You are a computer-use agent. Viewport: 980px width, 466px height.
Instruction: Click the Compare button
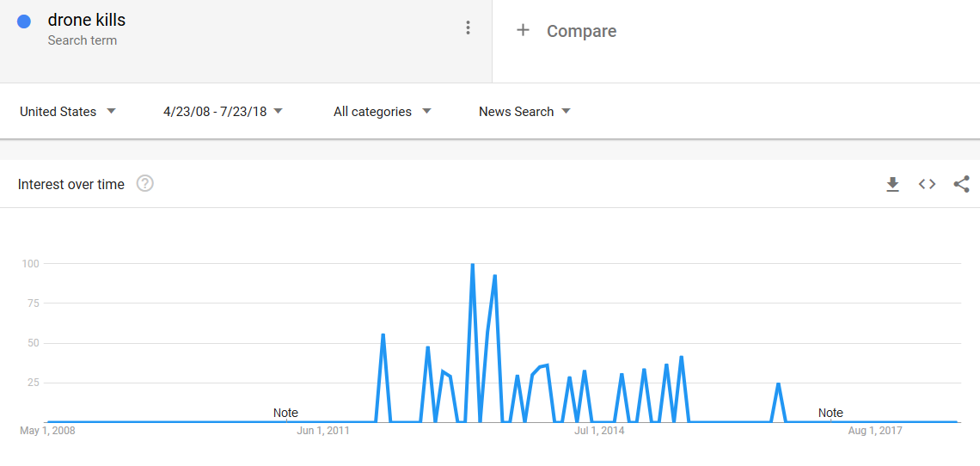tap(581, 31)
